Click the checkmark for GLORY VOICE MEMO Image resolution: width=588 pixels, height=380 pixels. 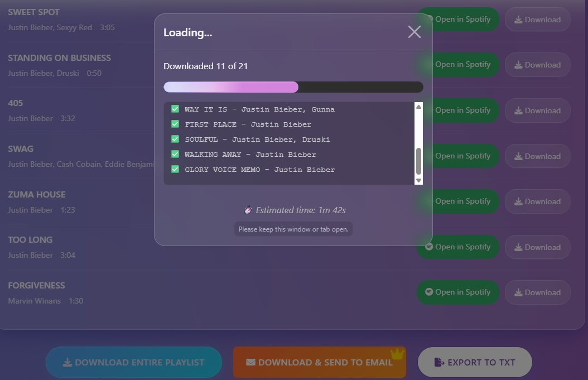coord(175,169)
